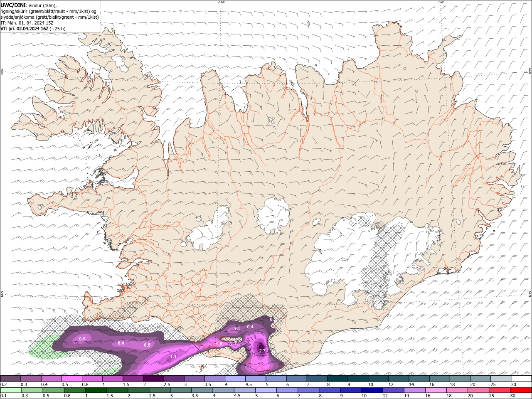The height and width of the screenshot is (399, 532).
Task: Select the 1 darkest green rain legend swatch
Action: pos(96,390)
